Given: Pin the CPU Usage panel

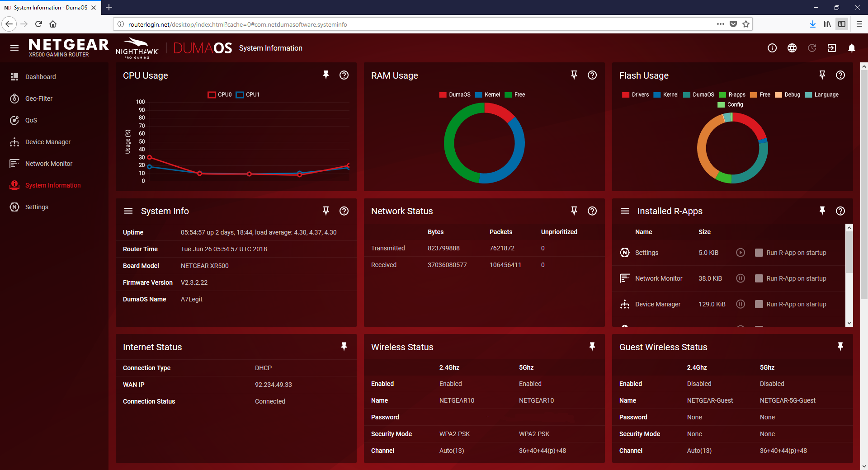Looking at the screenshot, I should [325, 75].
